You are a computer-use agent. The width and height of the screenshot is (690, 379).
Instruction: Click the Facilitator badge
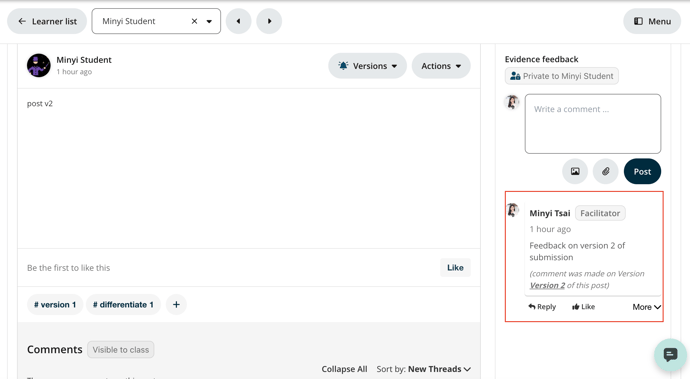tap(600, 213)
